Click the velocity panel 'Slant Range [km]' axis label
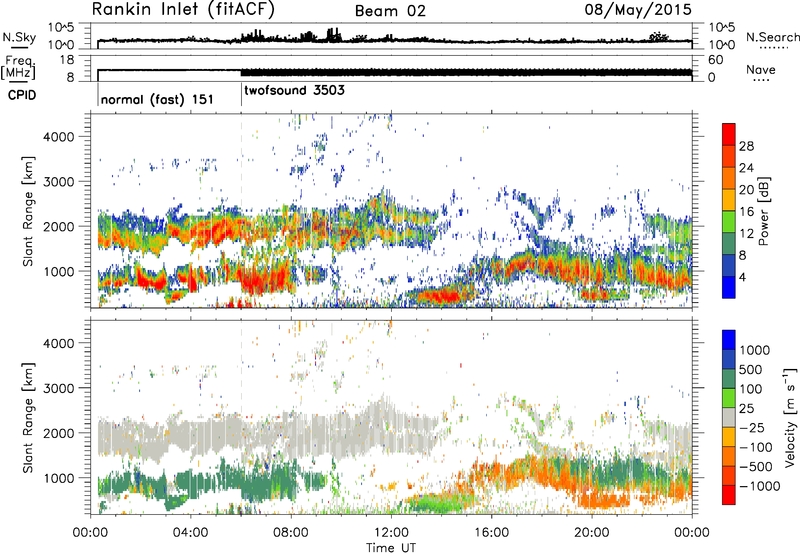The width and height of the screenshot is (800, 554). tap(28, 417)
